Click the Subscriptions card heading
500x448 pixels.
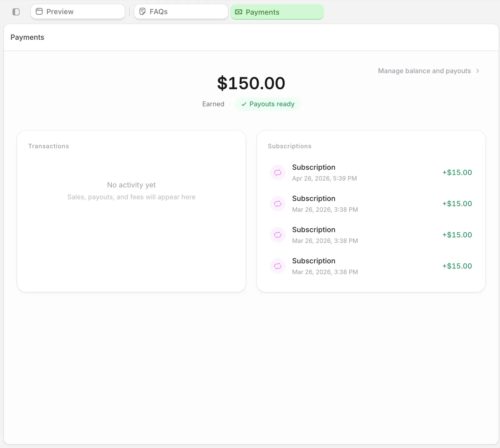[x=290, y=146]
